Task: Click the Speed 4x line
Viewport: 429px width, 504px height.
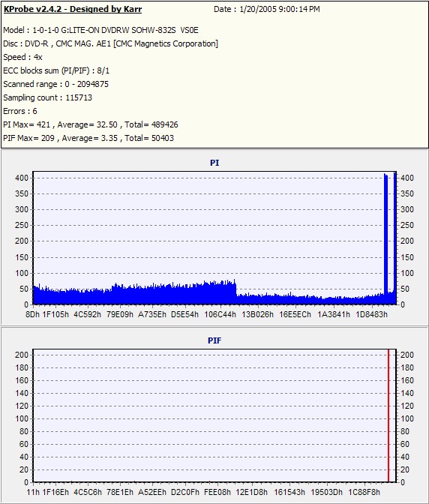Action: [x=22, y=57]
